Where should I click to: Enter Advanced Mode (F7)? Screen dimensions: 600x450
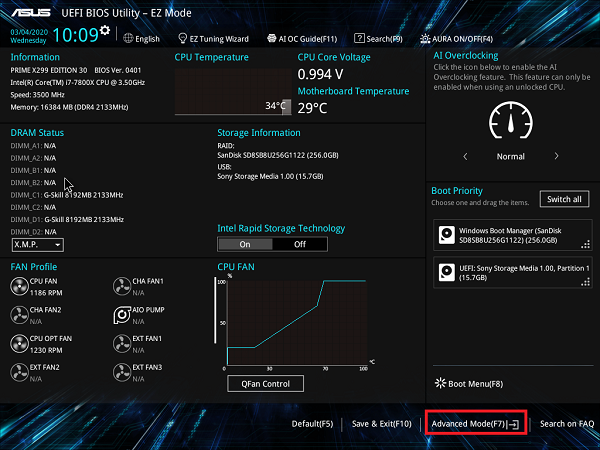click(x=475, y=424)
